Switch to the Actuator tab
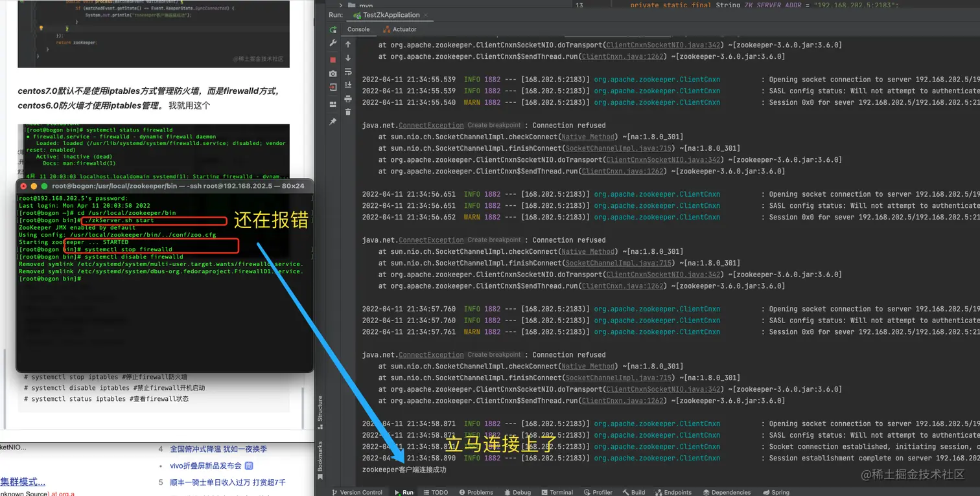 [400, 29]
